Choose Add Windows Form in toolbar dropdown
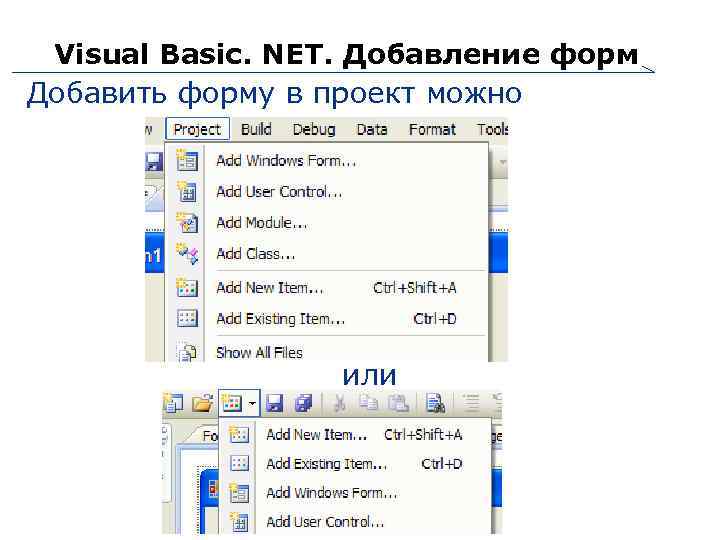The width and height of the screenshot is (720, 540). tap(355, 493)
